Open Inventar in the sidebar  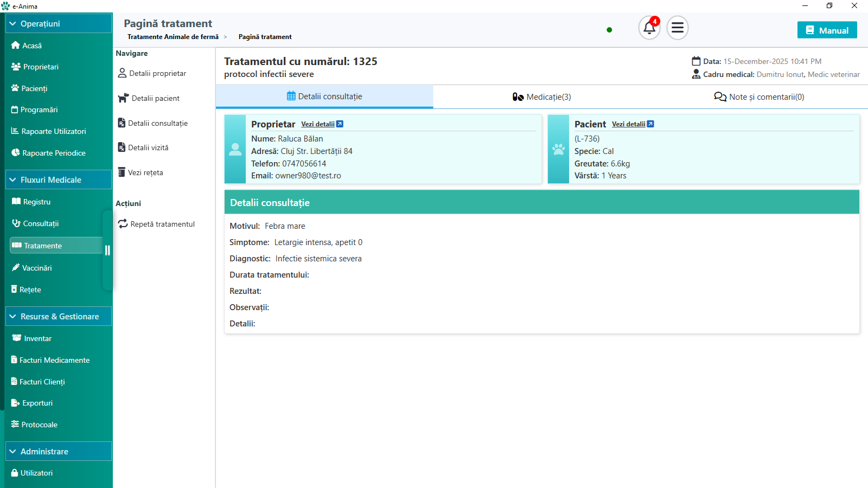[x=37, y=338]
